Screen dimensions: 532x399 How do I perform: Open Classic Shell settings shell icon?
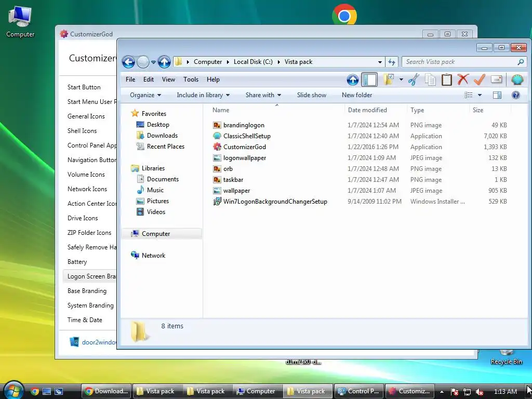pyautogui.click(x=517, y=79)
